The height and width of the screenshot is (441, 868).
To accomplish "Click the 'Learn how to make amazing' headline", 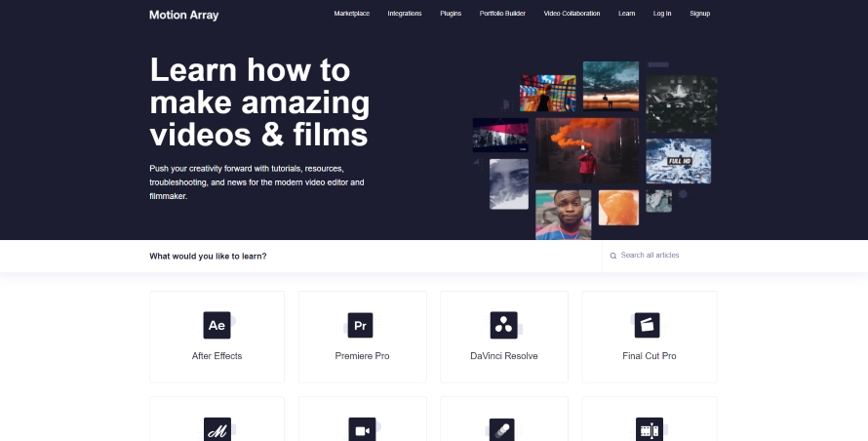I will tap(259, 101).
